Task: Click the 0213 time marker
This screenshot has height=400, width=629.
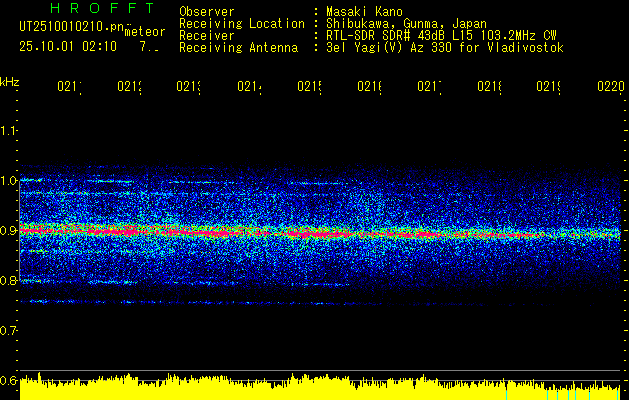Action: tap(189, 86)
